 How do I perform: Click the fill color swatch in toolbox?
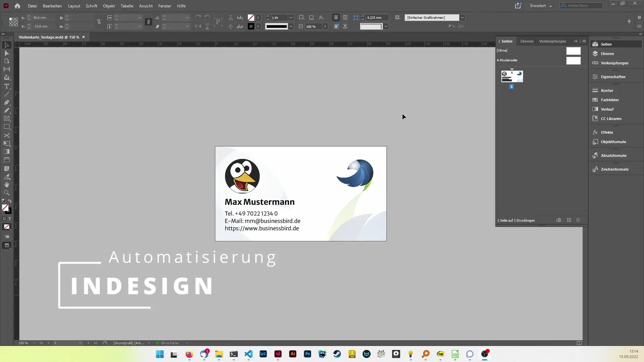(5, 208)
